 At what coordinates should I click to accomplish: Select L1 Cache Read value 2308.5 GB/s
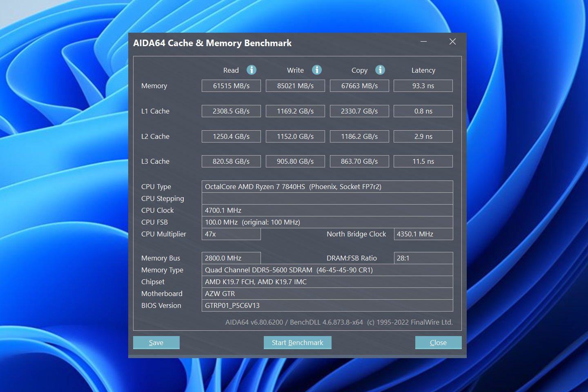[231, 111]
